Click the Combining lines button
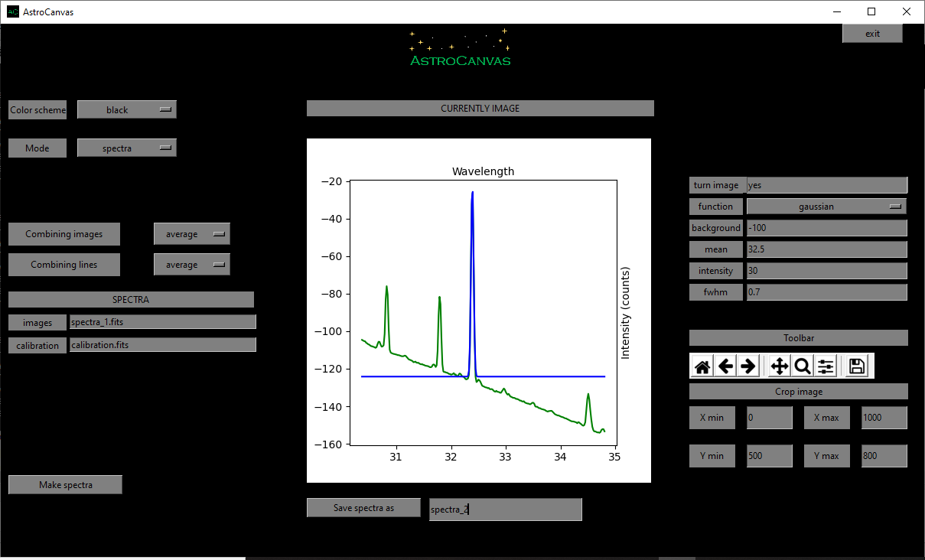This screenshot has height=560, width=925. 64,265
